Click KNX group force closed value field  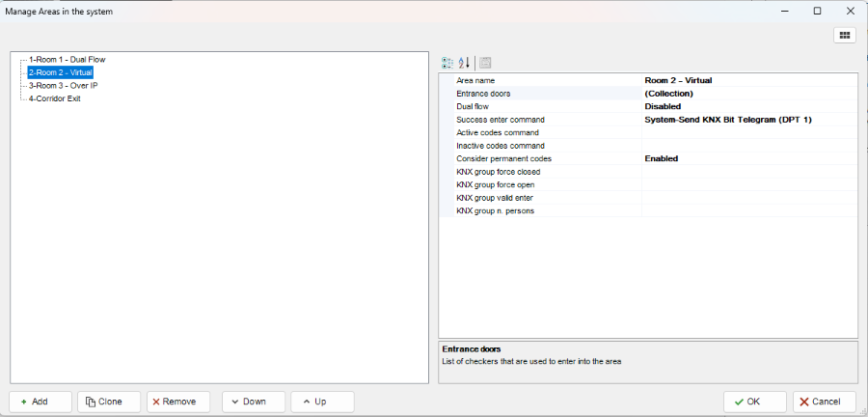click(x=748, y=172)
